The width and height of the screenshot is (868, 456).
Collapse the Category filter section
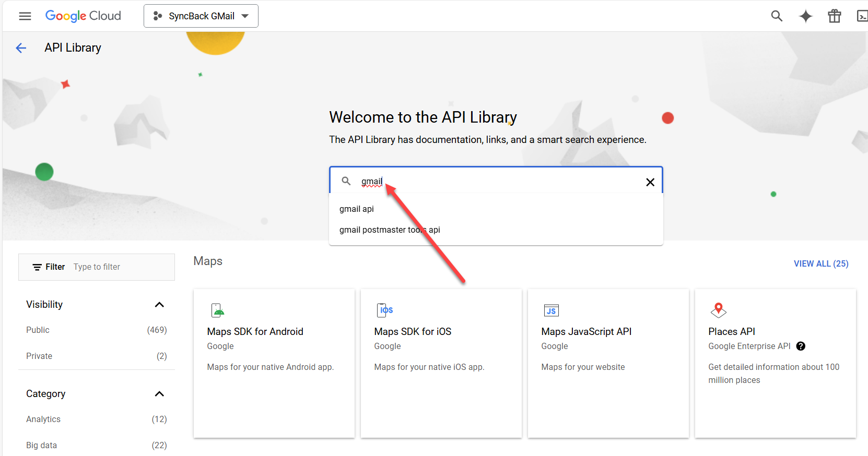(159, 394)
